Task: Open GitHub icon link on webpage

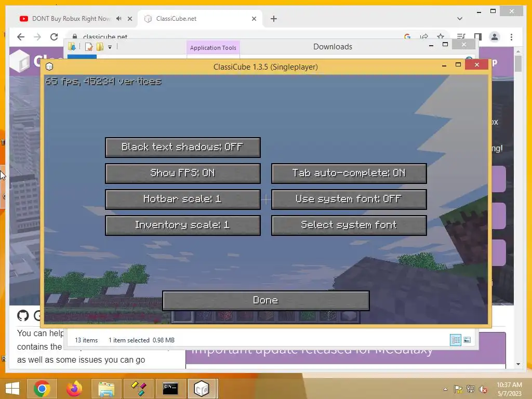Action: coord(23,315)
